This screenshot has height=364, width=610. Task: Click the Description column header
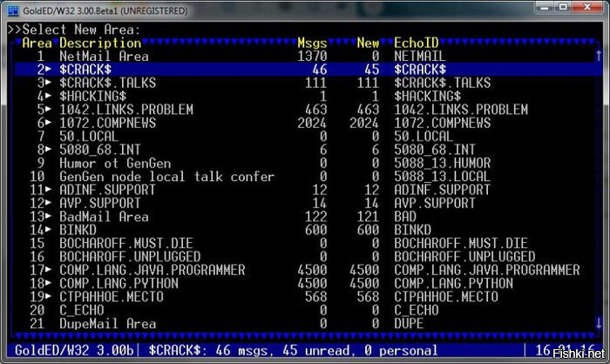click(99, 42)
